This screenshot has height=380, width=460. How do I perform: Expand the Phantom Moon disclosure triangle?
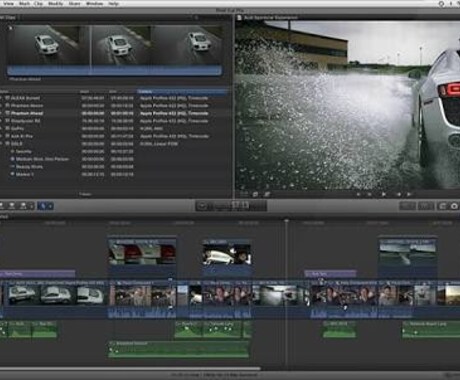pos(1,106)
